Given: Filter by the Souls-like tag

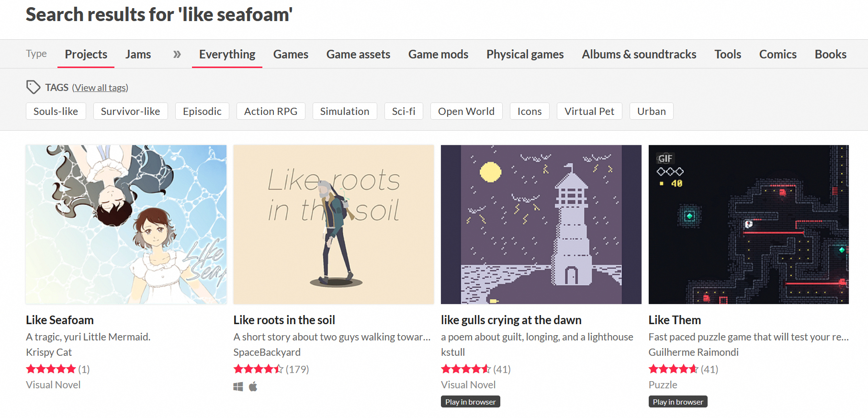Looking at the screenshot, I should click(56, 111).
